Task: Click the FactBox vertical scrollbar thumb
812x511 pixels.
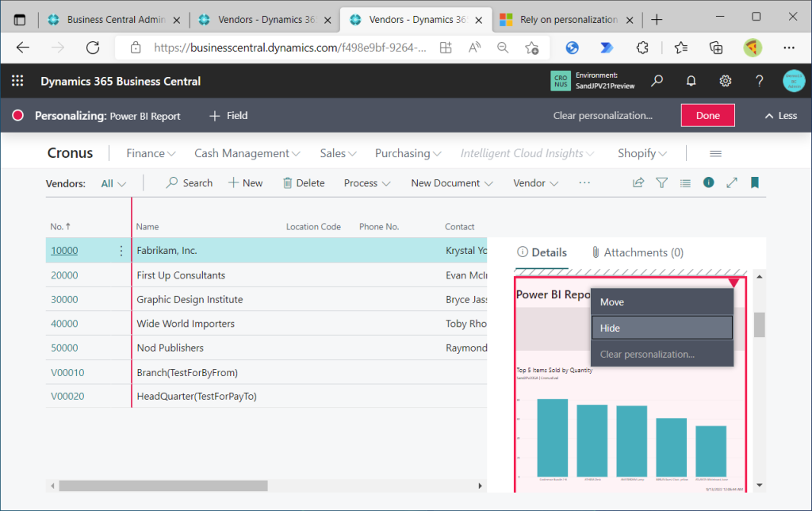Action: pyautogui.click(x=759, y=325)
